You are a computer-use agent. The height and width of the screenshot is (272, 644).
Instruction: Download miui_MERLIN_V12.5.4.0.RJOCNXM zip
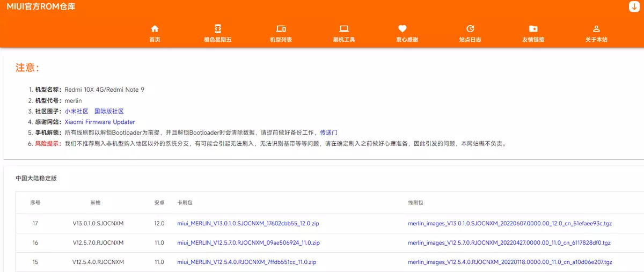(x=247, y=262)
